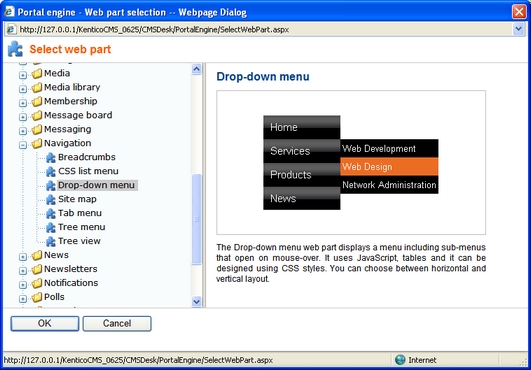This screenshot has width=531, height=370.
Task: Click the Internet zone globe icon
Action: 400,360
